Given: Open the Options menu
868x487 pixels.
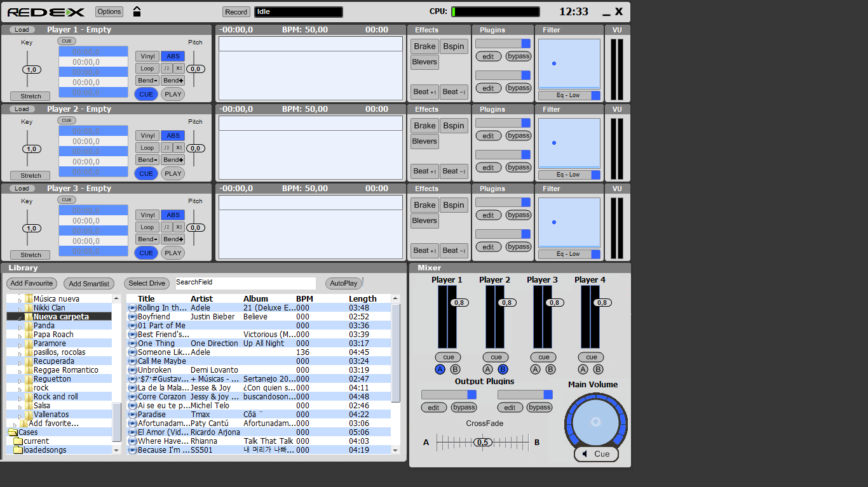Looking at the screenshot, I should click(x=109, y=11).
